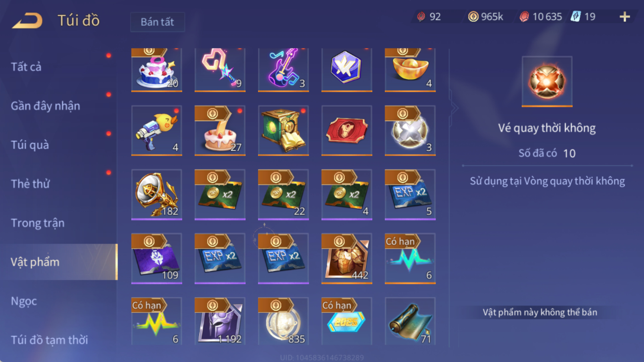Collapse the item detail panel arrow
The image size is (644, 362).
pyautogui.click(x=454, y=108)
